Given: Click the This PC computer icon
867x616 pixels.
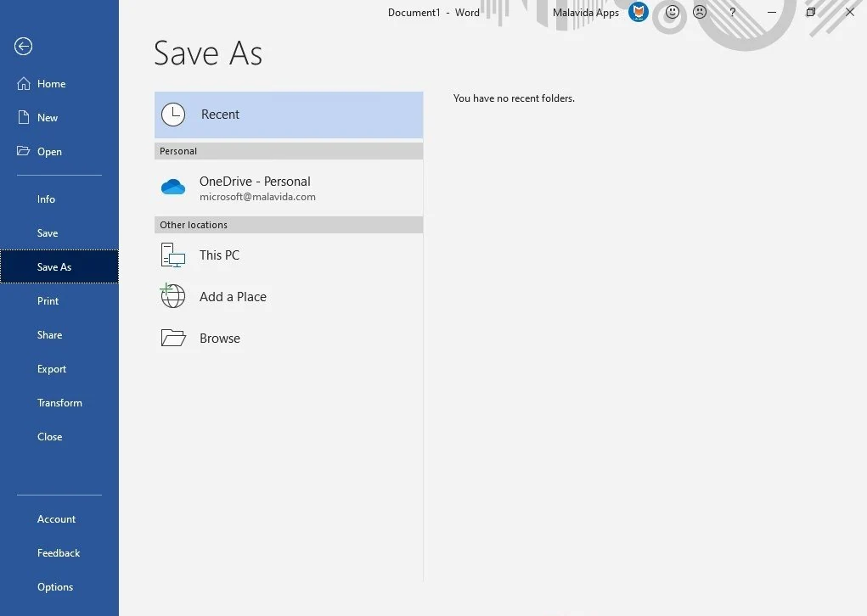Looking at the screenshot, I should point(173,255).
